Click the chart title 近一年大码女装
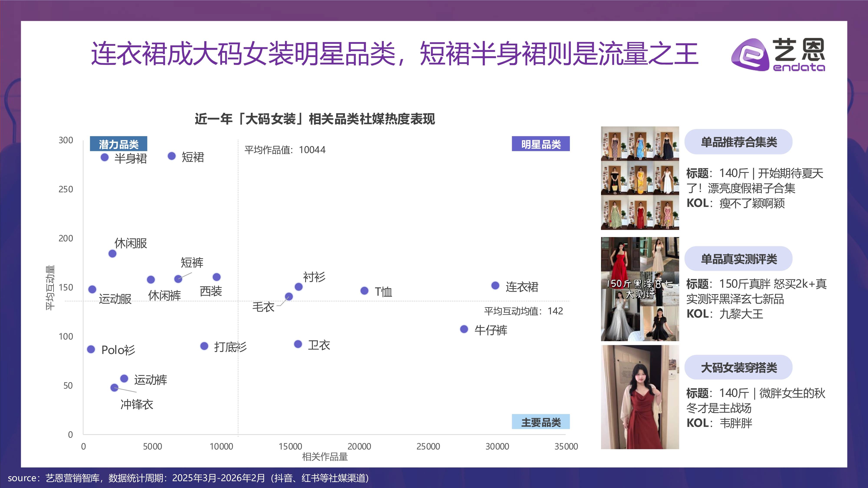Viewport: 868px width, 488px height. point(315,119)
